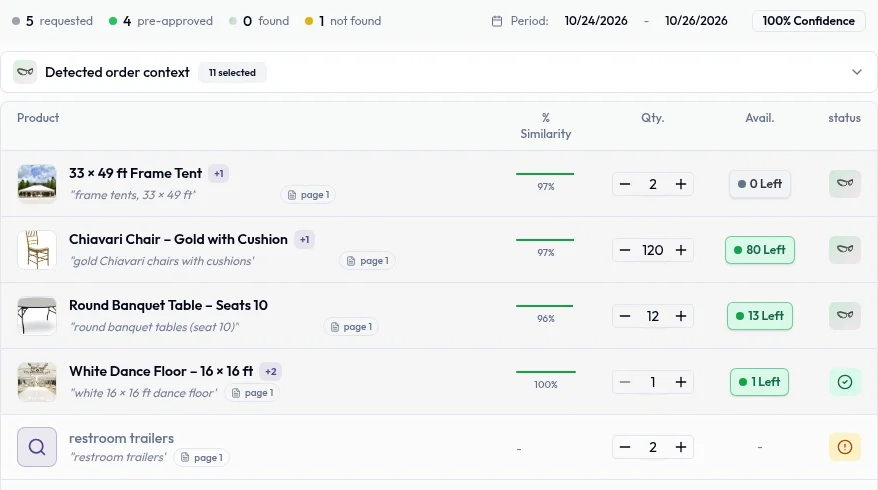Filter by the 4 pre-approved counter

(x=161, y=21)
